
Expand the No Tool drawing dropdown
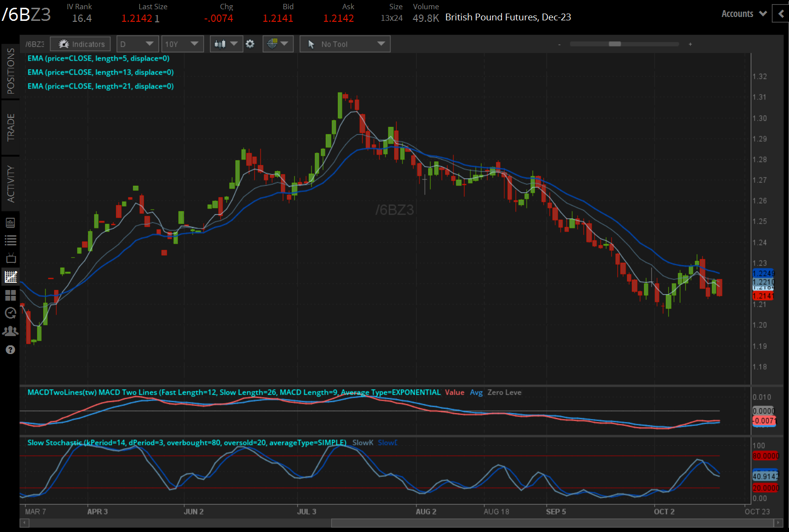point(345,44)
